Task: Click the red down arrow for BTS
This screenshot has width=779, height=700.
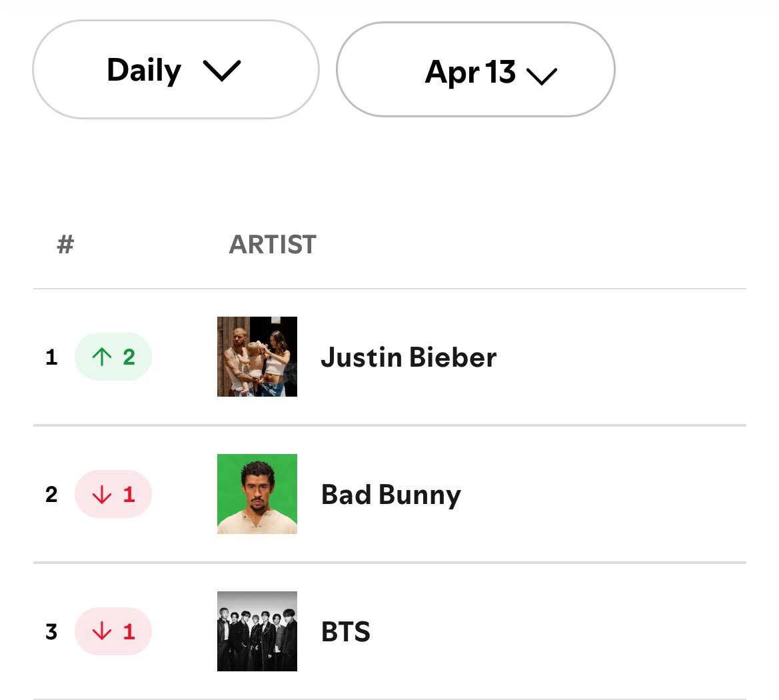Action: [101, 631]
